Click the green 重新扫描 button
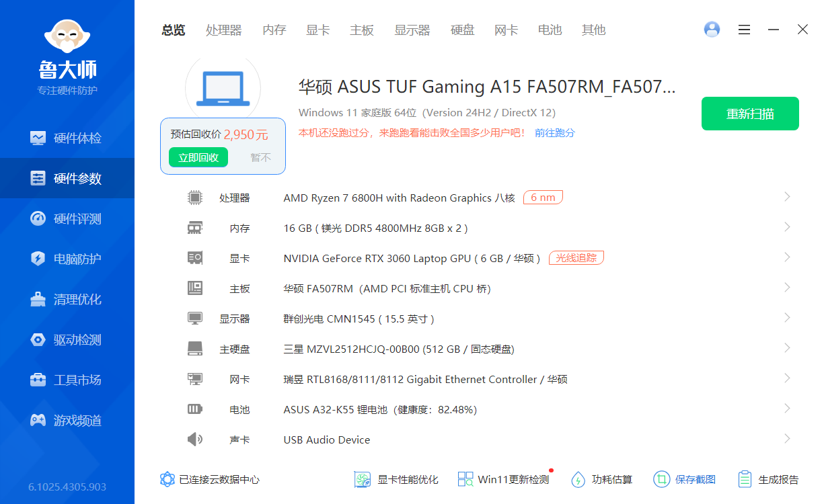The image size is (824, 504). point(750,114)
